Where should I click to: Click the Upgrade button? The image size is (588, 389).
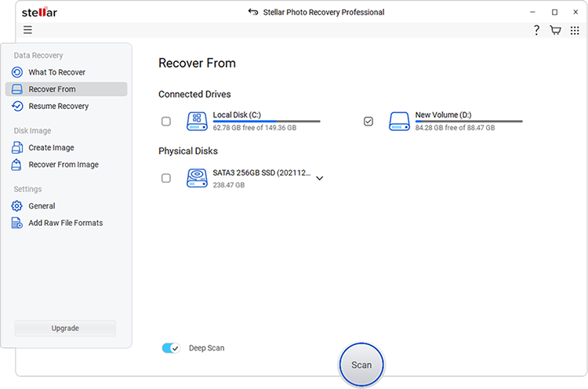(65, 329)
